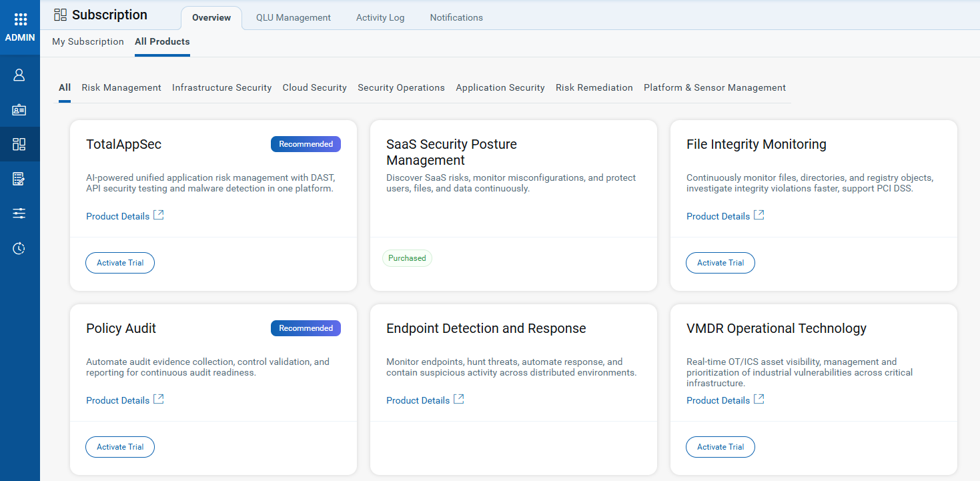Click the Recommended badge on TotalAppSec card
This screenshot has height=481, width=980.
click(x=306, y=144)
